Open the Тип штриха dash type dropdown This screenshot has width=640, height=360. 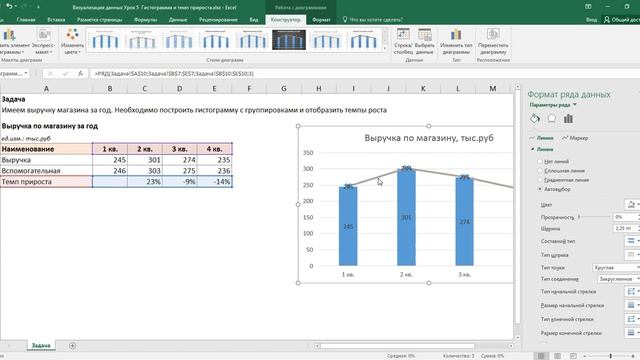click(x=632, y=255)
